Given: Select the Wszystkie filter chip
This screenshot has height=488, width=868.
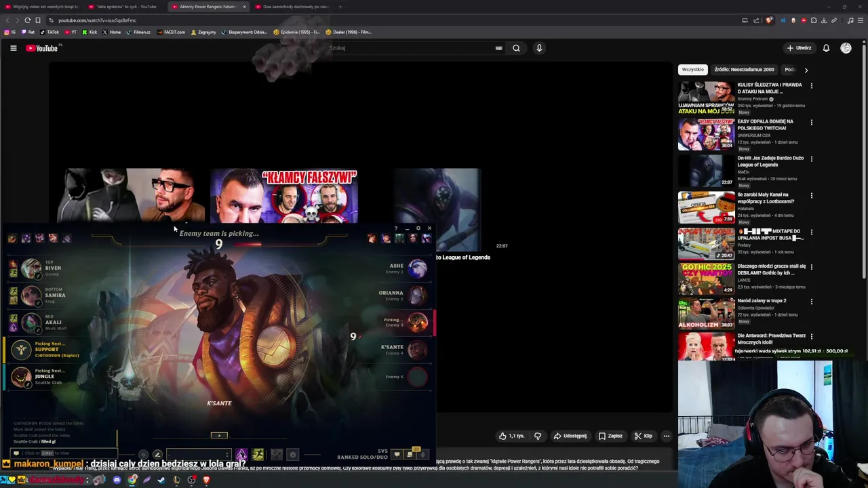Looking at the screenshot, I should (692, 69).
